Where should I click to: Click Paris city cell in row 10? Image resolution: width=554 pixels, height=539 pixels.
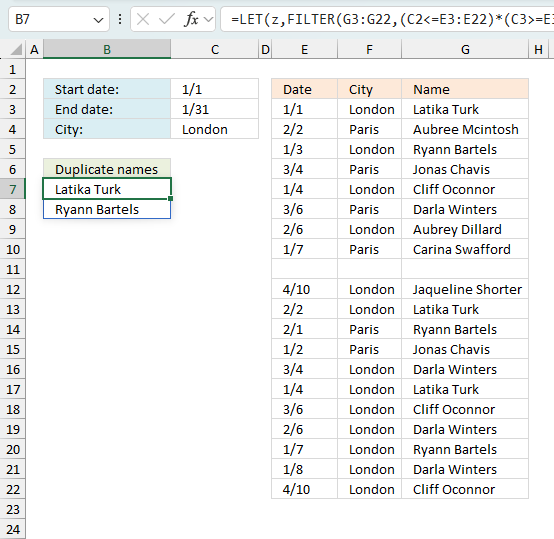369,249
